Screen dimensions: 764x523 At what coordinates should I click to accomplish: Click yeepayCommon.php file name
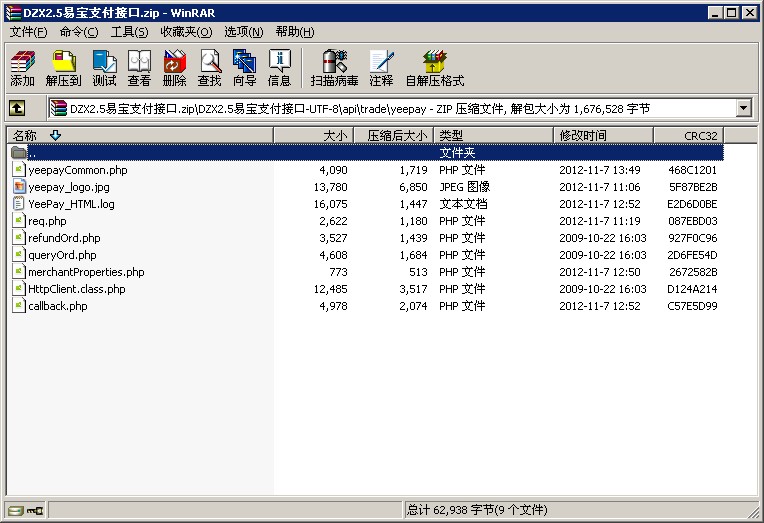coord(78,170)
